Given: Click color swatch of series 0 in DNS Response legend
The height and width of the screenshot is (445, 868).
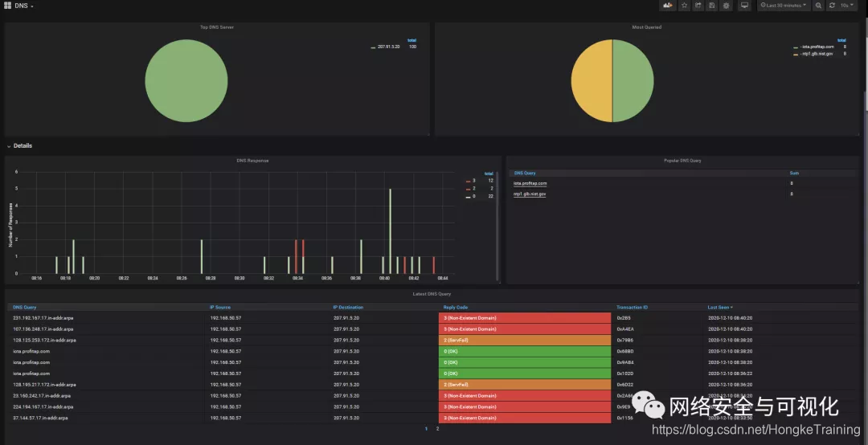Looking at the screenshot, I should pyautogui.click(x=469, y=197).
